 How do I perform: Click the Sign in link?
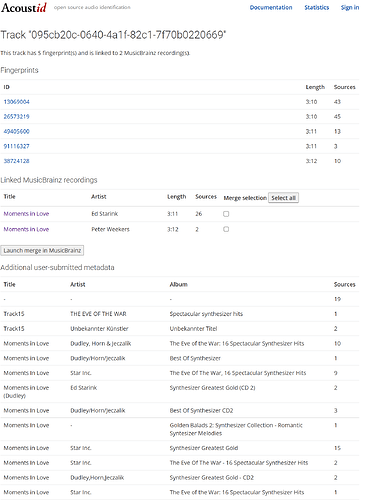click(350, 7)
